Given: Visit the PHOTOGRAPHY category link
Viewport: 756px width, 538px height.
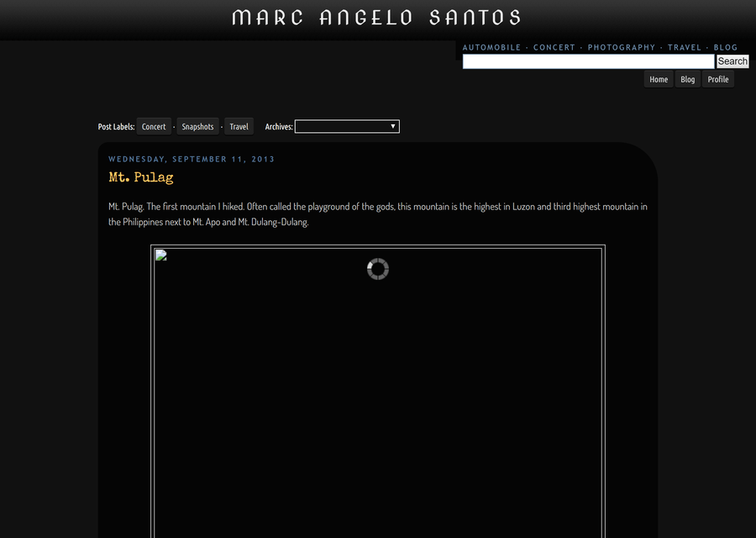Looking at the screenshot, I should [x=621, y=48].
